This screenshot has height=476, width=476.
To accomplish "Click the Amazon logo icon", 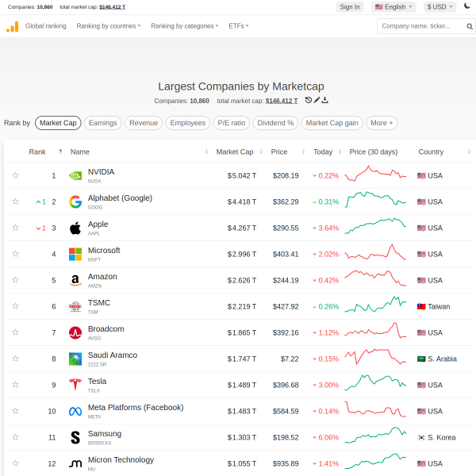I will click(75, 280).
